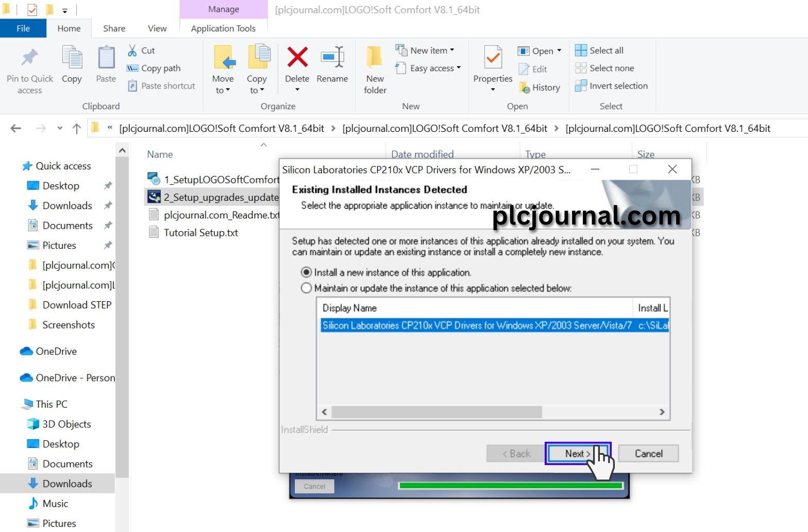Viewport: 808px width, 532px height.
Task: Click the disabled Back button in dialog
Action: coord(516,453)
